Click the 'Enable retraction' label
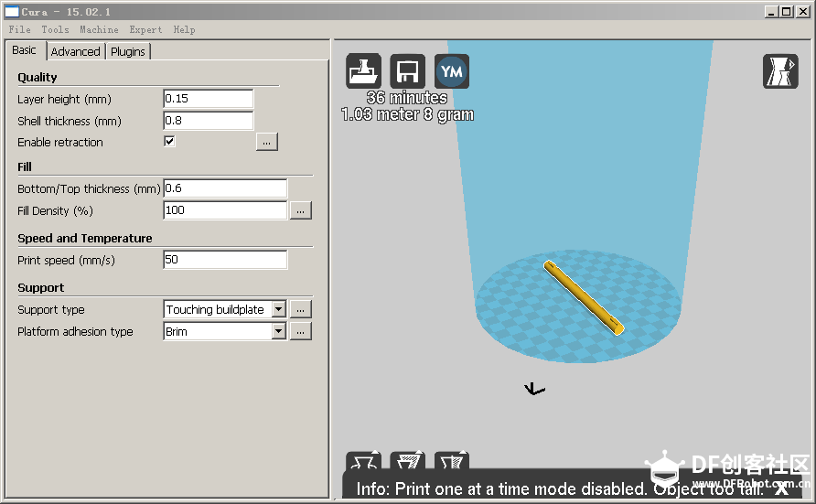Image resolution: width=816 pixels, height=504 pixels. click(60, 142)
